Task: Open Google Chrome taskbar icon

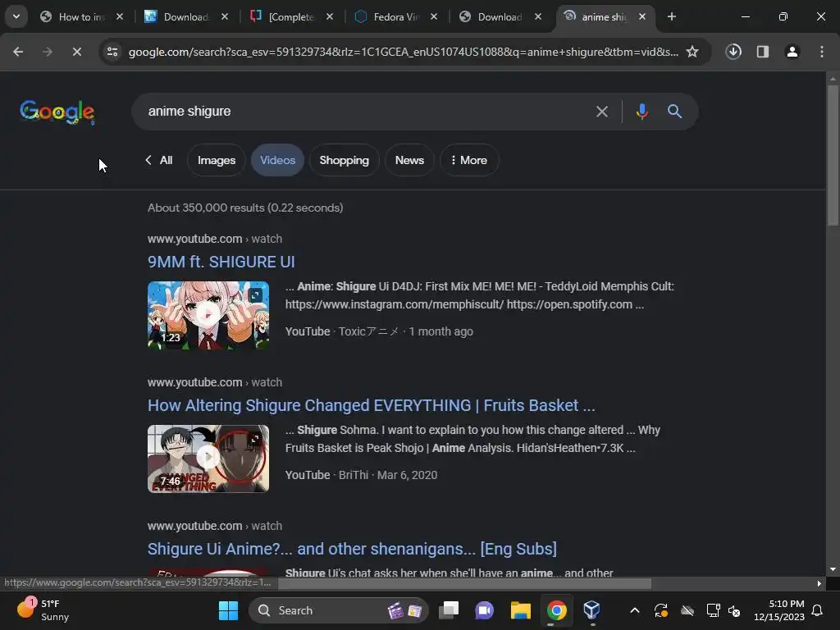Action: click(x=557, y=610)
